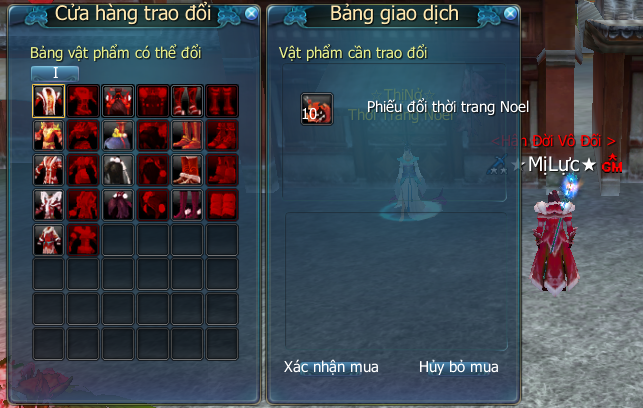Close the Cửa hàng trao đổi window
The image size is (643, 408).
tap(251, 14)
